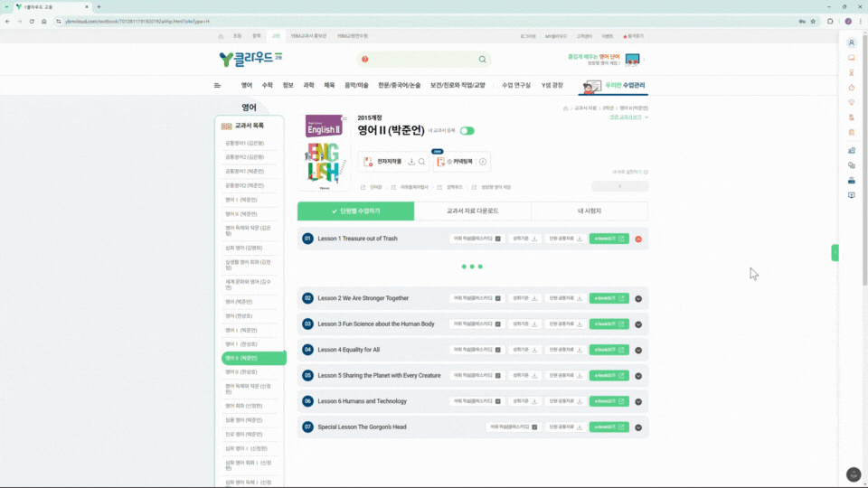The width and height of the screenshot is (868, 488).
Task: Click the 고객센터 link in the top bar
Action: (584, 36)
